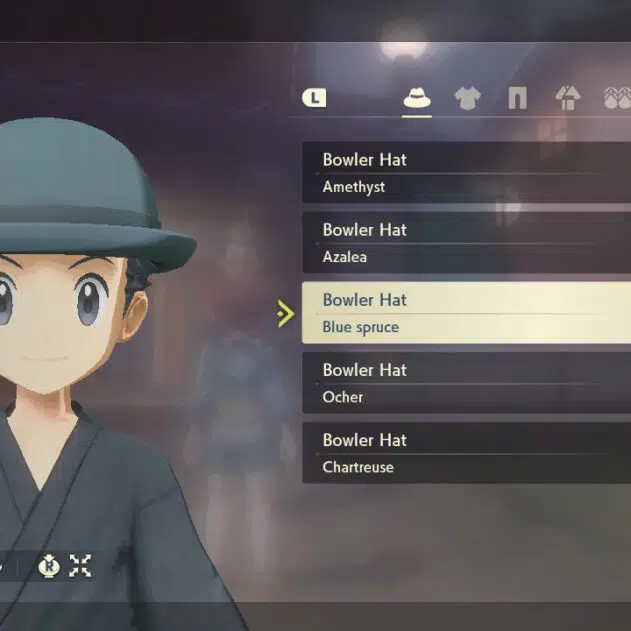This screenshot has height=631, width=631.
Task: Choose the Ocher Bowler Hat
Action: click(466, 383)
